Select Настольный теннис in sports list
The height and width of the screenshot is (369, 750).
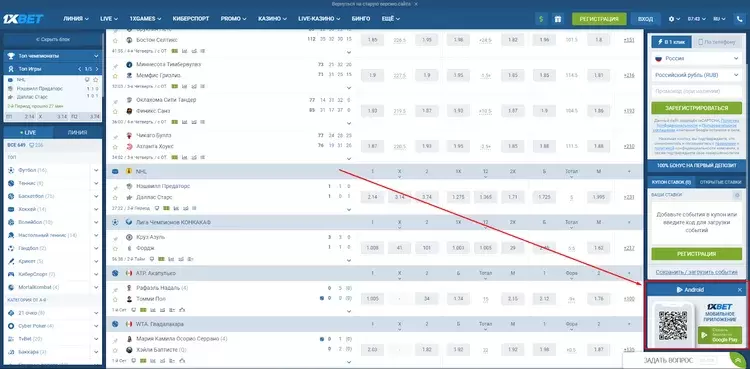(x=47, y=235)
